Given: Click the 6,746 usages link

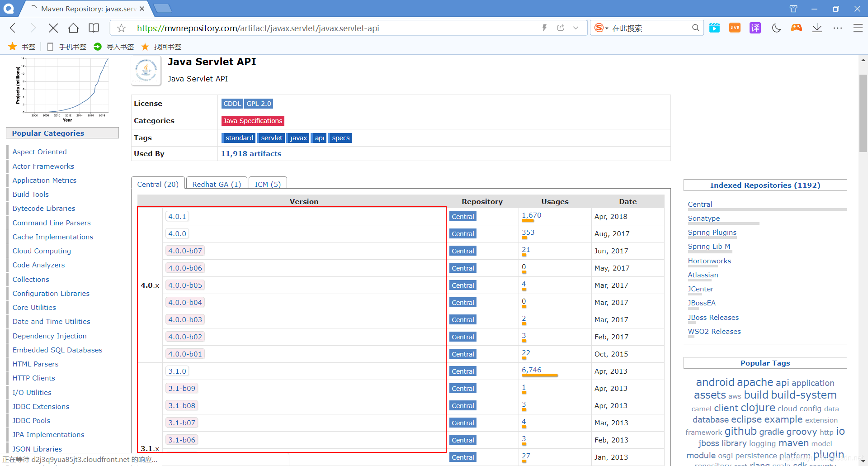Looking at the screenshot, I should [531, 370].
